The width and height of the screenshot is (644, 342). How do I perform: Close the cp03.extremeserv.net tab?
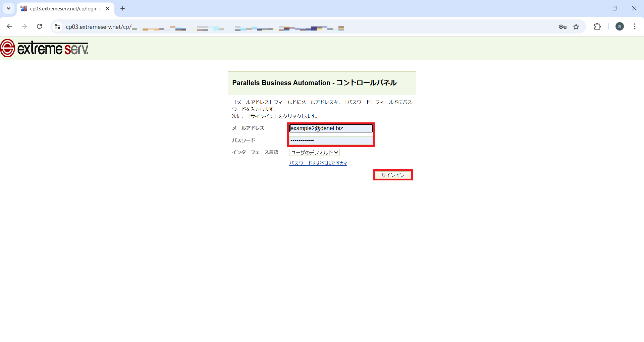click(x=107, y=8)
